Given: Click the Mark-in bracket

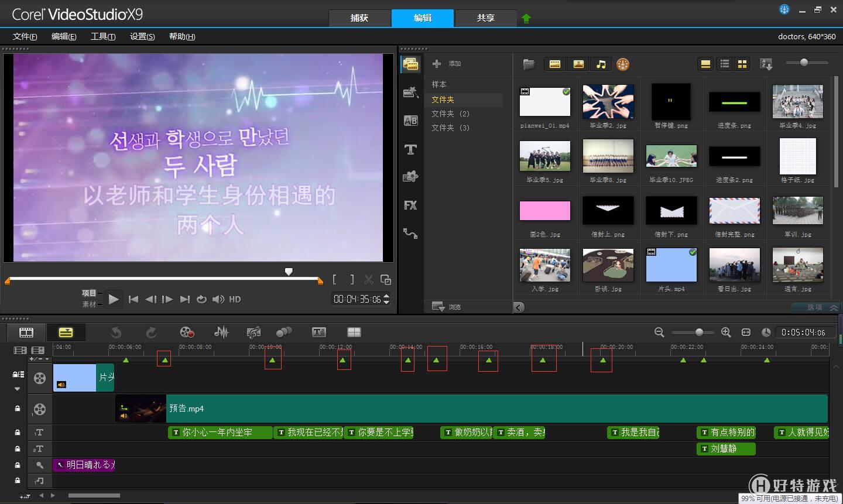Looking at the screenshot, I should click(x=334, y=280).
